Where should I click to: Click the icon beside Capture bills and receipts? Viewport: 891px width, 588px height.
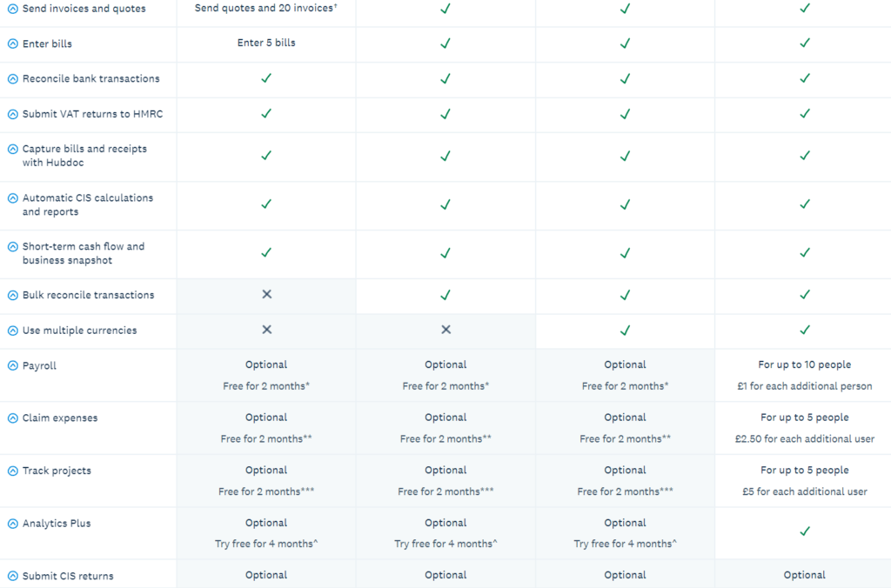click(x=12, y=150)
